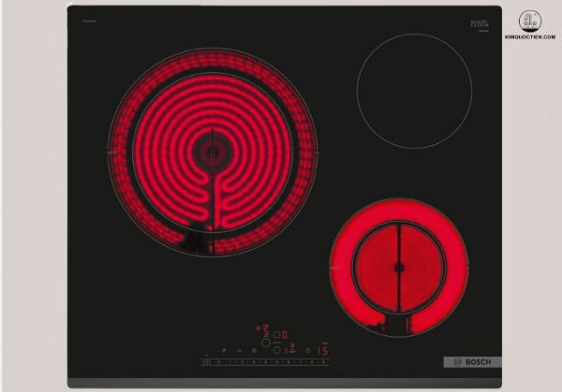The image size is (562, 392).
Task: Tap the heat level display showing 0
Action: click(x=285, y=336)
